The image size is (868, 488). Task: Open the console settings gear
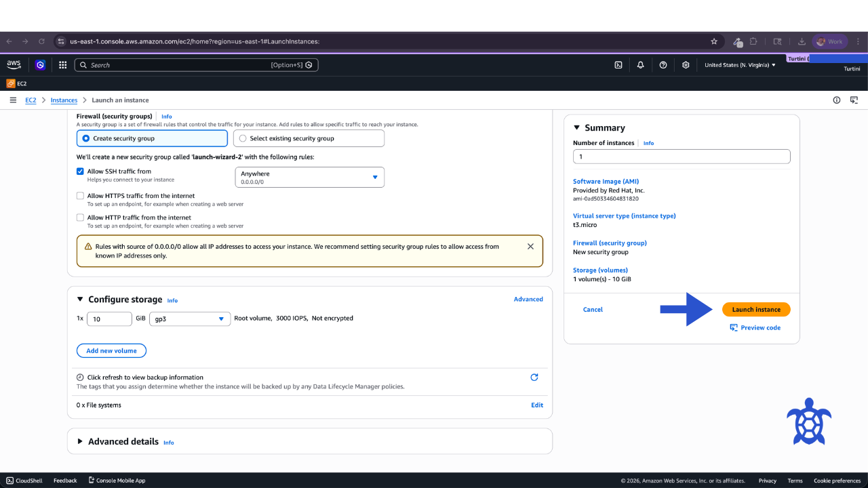click(686, 65)
